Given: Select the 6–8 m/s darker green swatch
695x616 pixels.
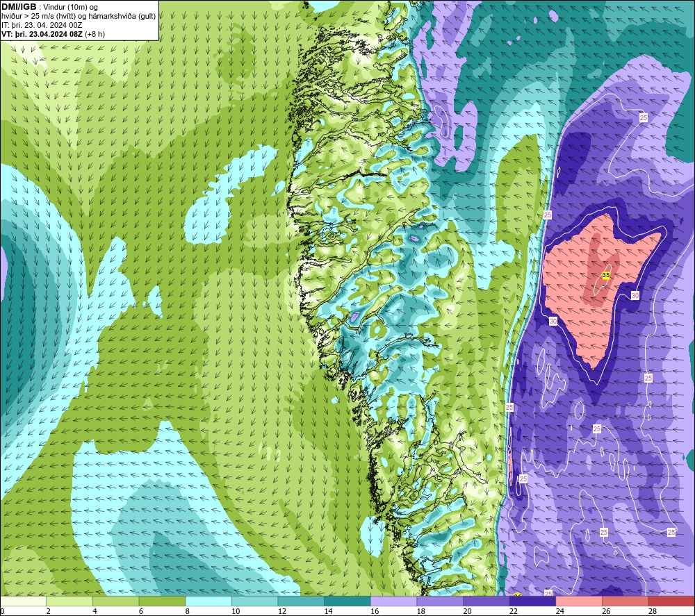Looking at the screenshot, I should tap(162, 601).
